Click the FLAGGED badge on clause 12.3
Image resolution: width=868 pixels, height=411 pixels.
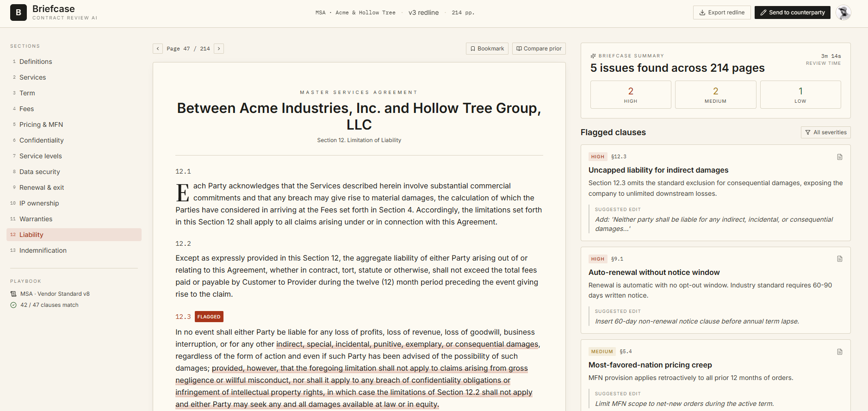point(209,317)
